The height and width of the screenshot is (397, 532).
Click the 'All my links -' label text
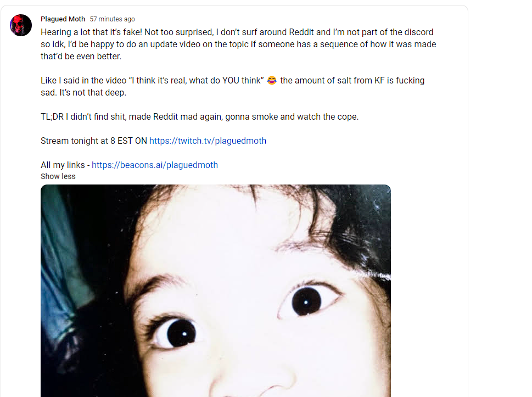click(65, 165)
